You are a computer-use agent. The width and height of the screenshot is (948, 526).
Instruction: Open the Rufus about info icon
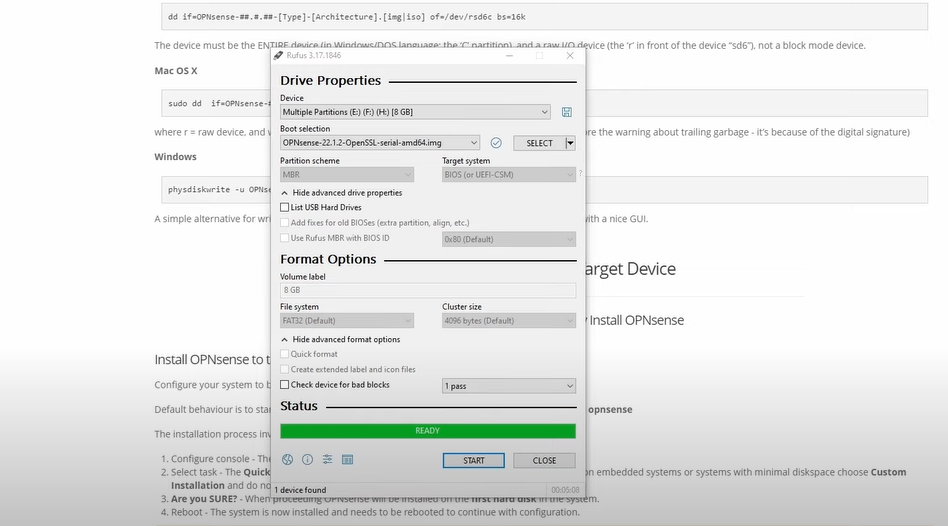307,459
